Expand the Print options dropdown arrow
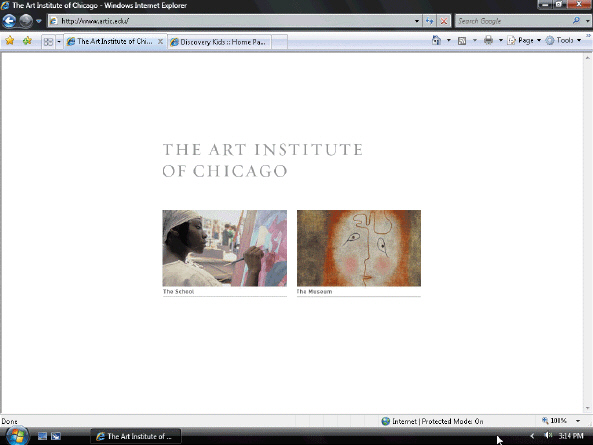This screenshot has height=445, width=593. tap(500, 40)
